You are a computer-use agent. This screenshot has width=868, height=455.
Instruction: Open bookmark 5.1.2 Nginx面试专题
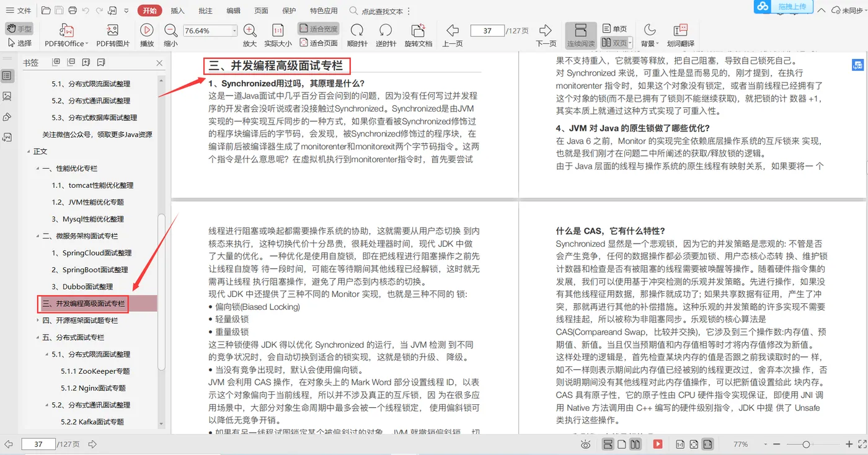(x=93, y=388)
